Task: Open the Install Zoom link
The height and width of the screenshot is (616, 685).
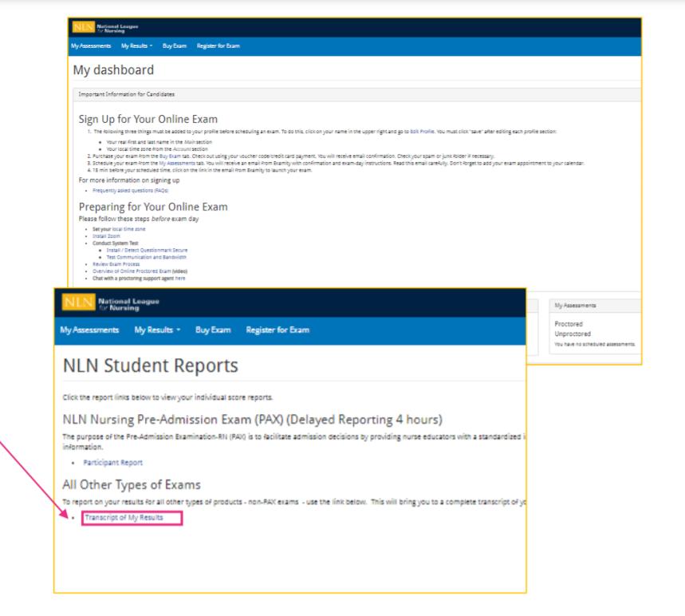Action: 106,236
